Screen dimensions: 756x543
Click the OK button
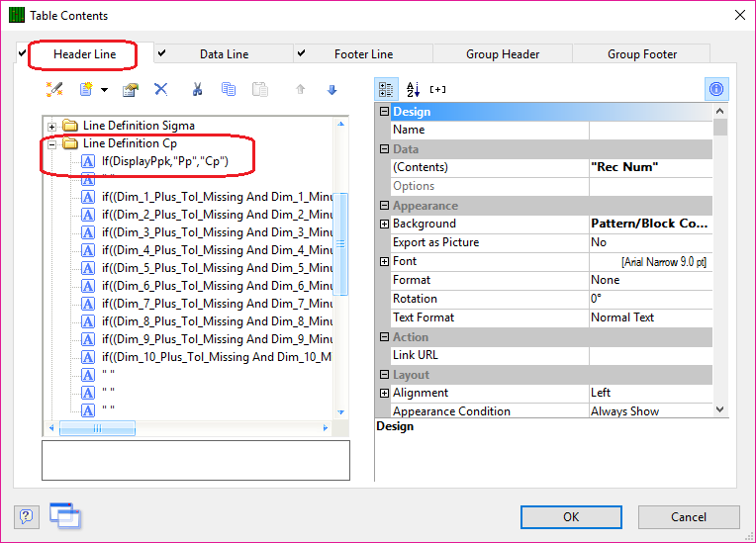click(x=571, y=517)
